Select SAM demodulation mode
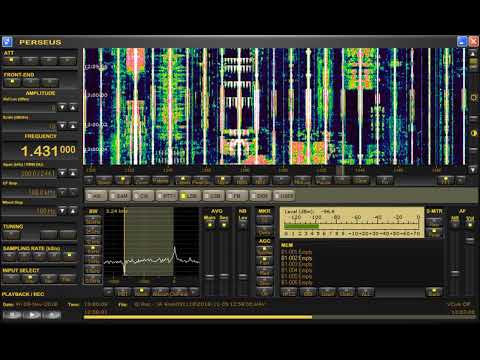Image resolution: width=480 pixels, height=360 pixels. tap(120, 196)
